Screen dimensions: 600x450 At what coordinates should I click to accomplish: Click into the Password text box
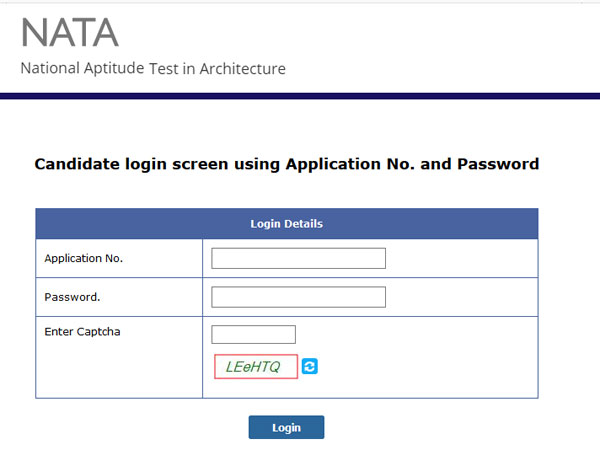[298, 297]
